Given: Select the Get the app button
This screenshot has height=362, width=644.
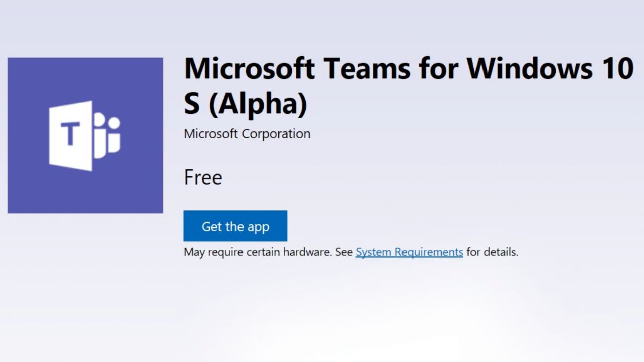Looking at the screenshot, I should tap(235, 226).
